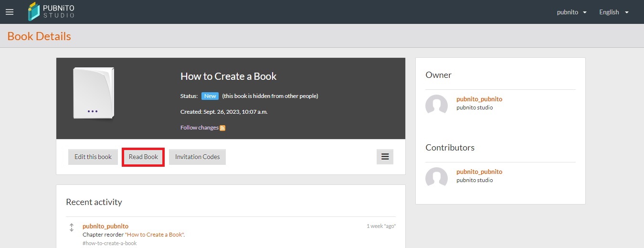Click the RSS feed icon
This screenshot has width=644, height=248.
222,128
